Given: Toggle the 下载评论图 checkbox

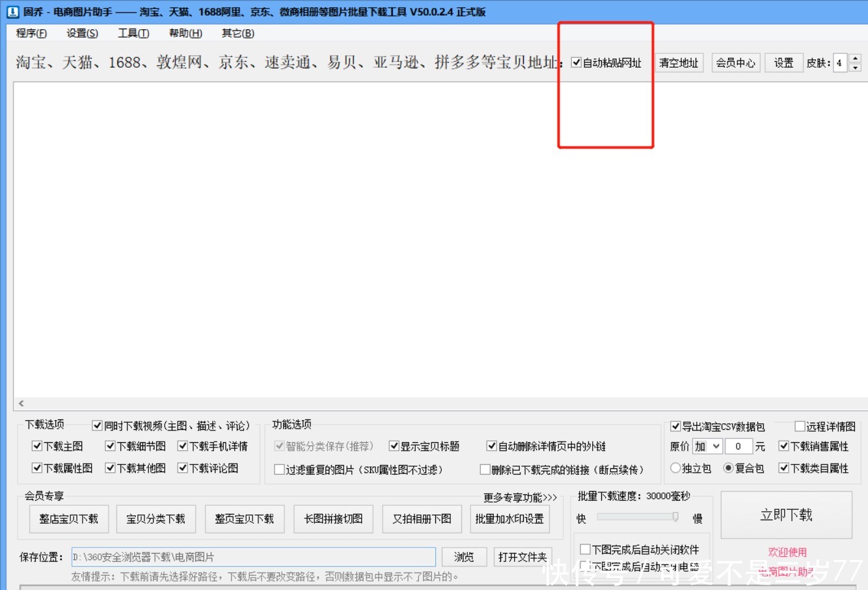Looking at the screenshot, I should pos(183,468).
